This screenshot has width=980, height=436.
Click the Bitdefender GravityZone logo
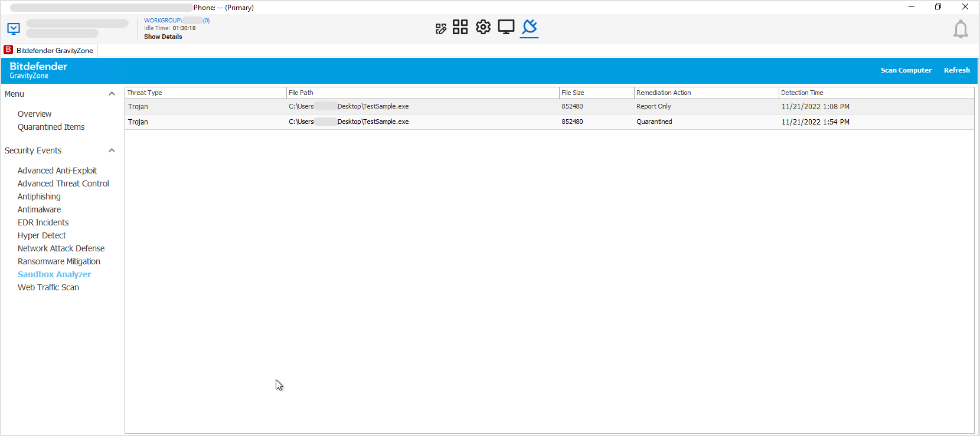pyautogui.click(x=38, y=70)
